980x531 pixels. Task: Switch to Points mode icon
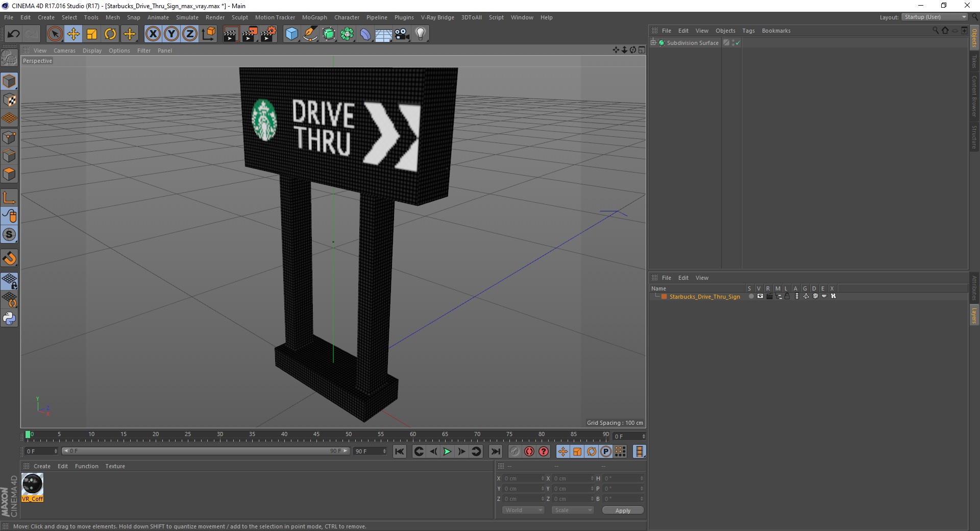(x=9, y=137)
